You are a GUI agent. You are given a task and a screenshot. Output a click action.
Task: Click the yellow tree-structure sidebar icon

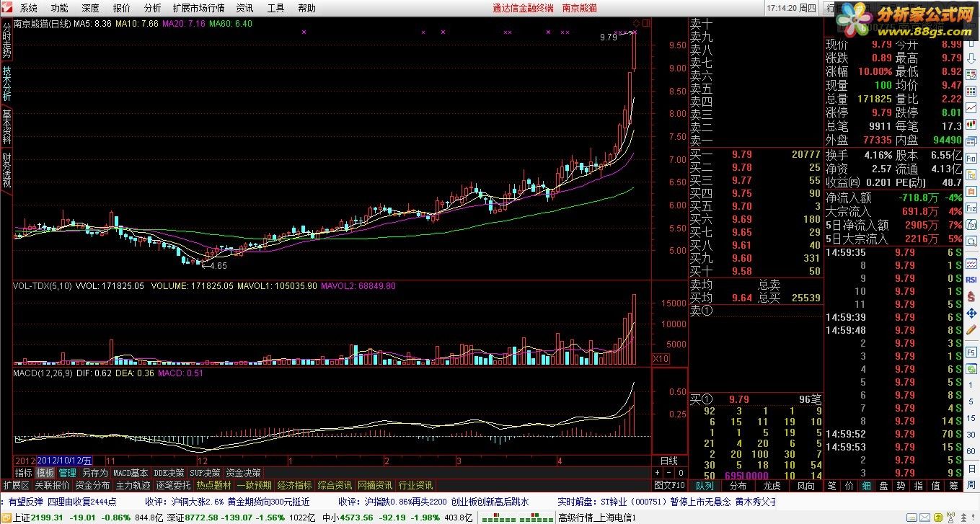coord(971,174)
